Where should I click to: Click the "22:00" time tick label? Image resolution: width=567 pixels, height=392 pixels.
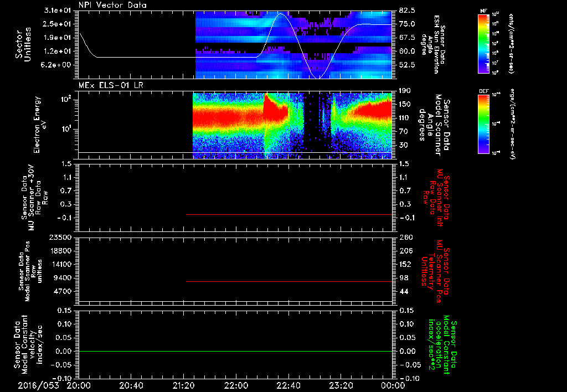236,385
